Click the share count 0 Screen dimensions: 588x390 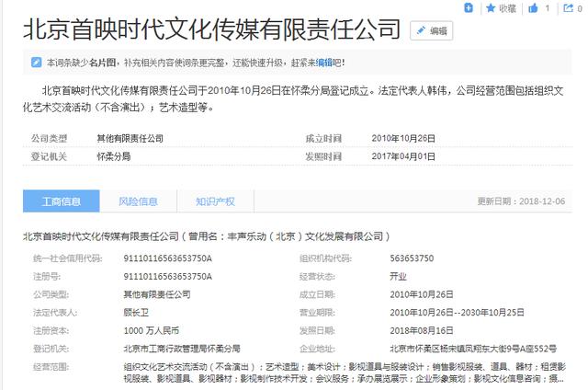coord(580,8)
